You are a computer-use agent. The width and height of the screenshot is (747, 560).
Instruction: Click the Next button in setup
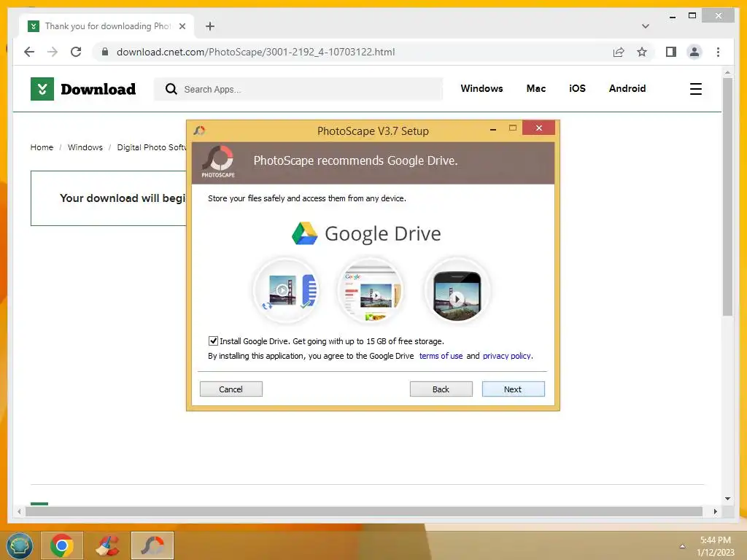click(x=513, y=389)
